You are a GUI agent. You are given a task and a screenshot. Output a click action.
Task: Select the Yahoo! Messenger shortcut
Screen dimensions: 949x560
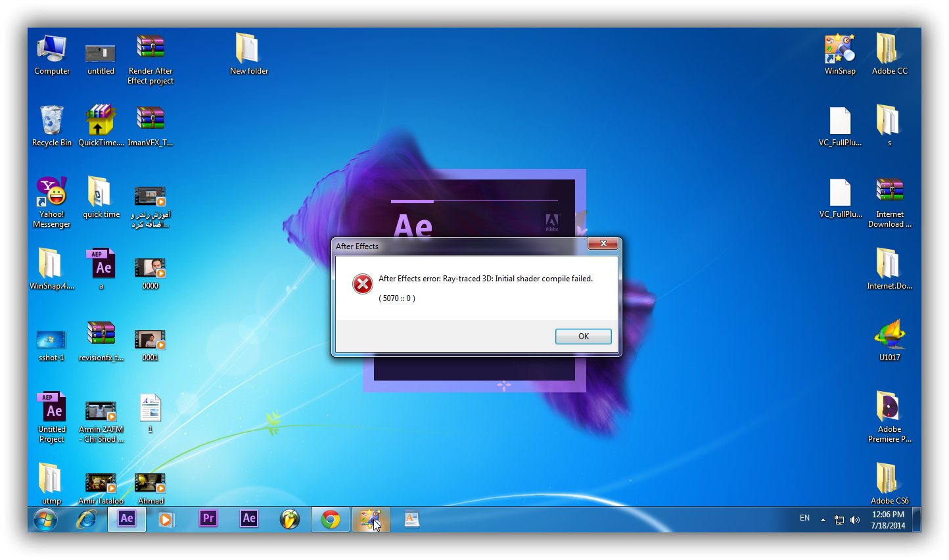(52, 202)
